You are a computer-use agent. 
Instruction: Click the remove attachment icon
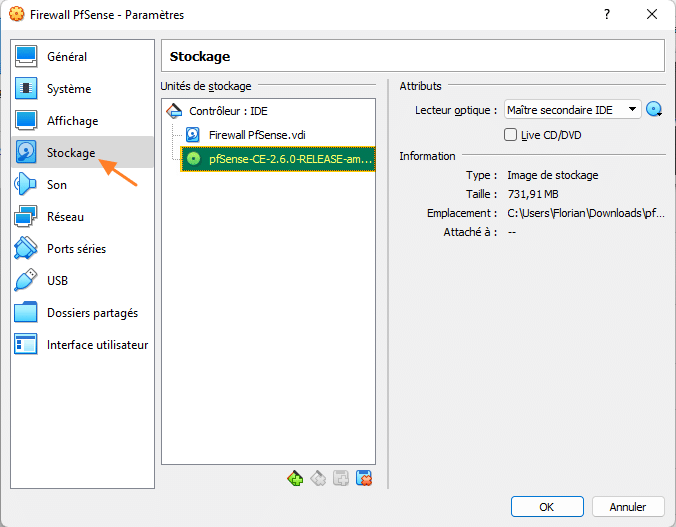pyautogui.click(x=364, y=478)
